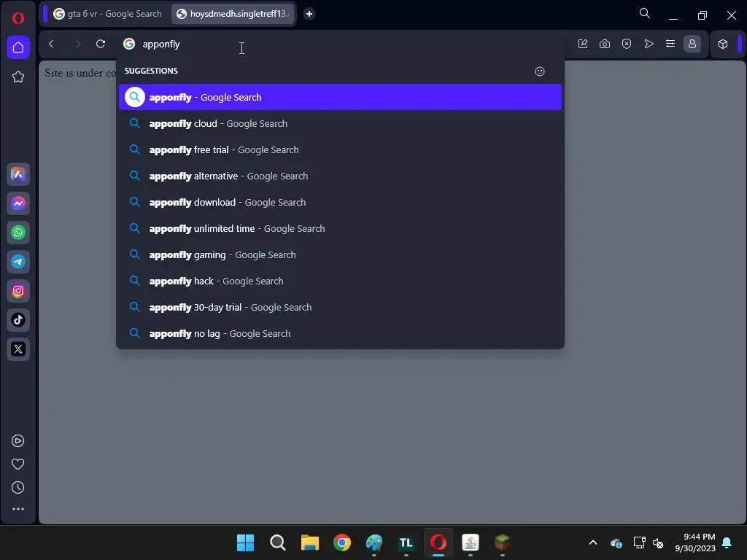Select suggestion apponfly alternative

(x=340, y=176)
